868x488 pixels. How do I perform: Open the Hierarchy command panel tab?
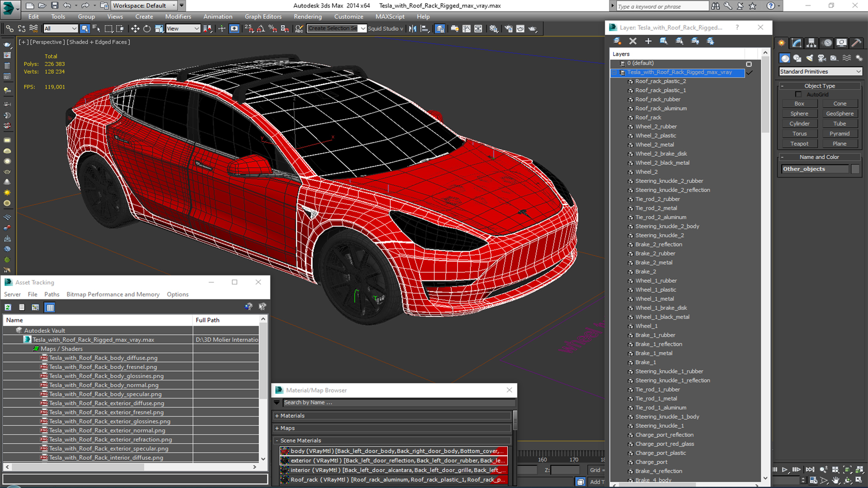(811, 43)
